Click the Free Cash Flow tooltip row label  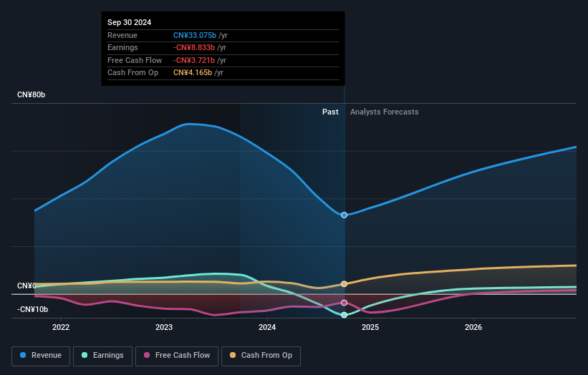point(135,60)
